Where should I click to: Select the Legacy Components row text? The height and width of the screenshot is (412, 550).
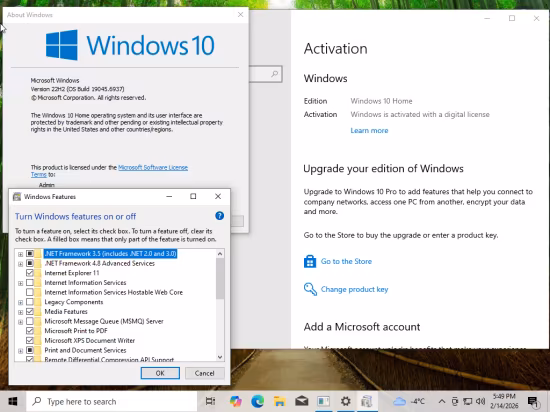point(74,302)
